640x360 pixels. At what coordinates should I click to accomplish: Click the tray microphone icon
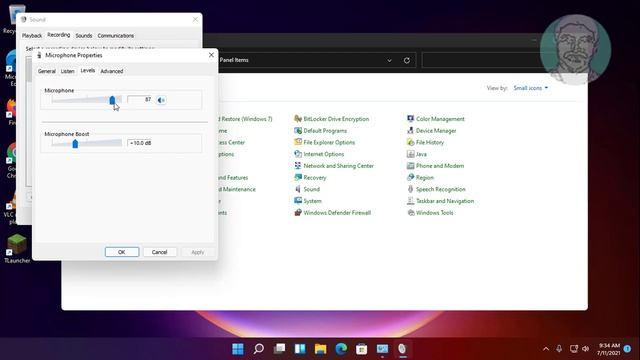click(559, 349)
